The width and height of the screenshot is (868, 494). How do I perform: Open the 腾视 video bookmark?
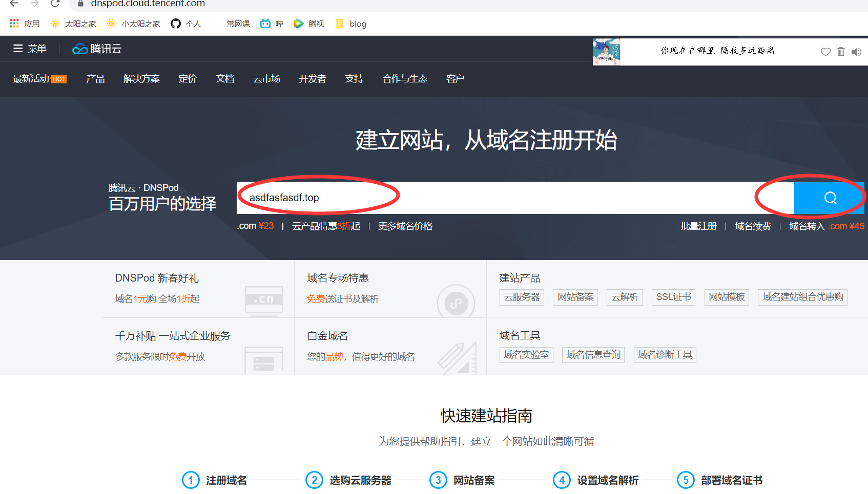click(x=309, y=24)
